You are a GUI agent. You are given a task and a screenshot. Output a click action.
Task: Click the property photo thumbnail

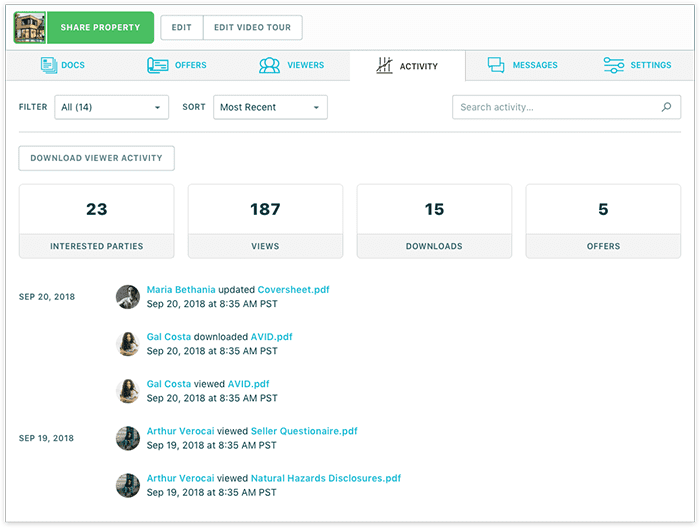point(30,28)
